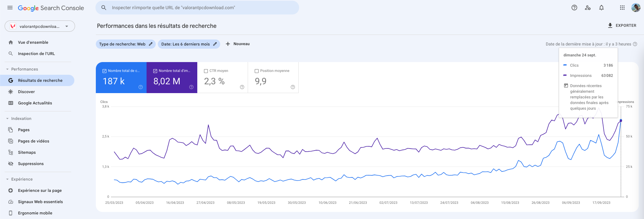Click help icon in the Position moyenne card
Viewport: 644px width, 219px height.
pos(293,87)
